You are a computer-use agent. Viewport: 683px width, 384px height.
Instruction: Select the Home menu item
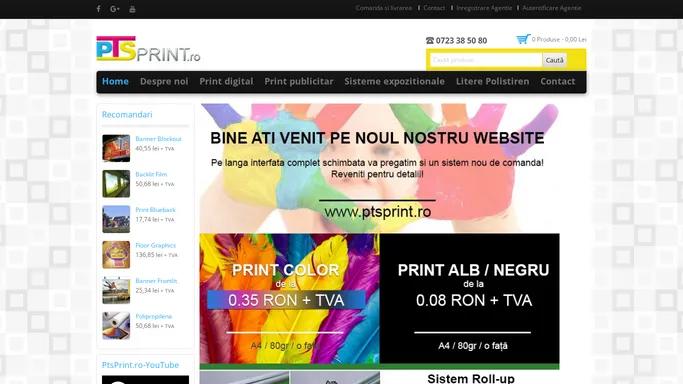point(115,81)
